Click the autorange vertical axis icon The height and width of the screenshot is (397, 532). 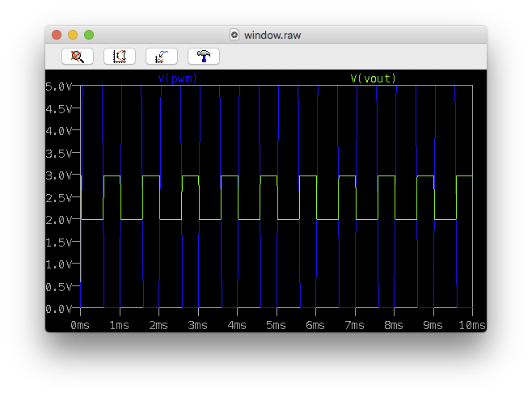(x=120, y=57)
